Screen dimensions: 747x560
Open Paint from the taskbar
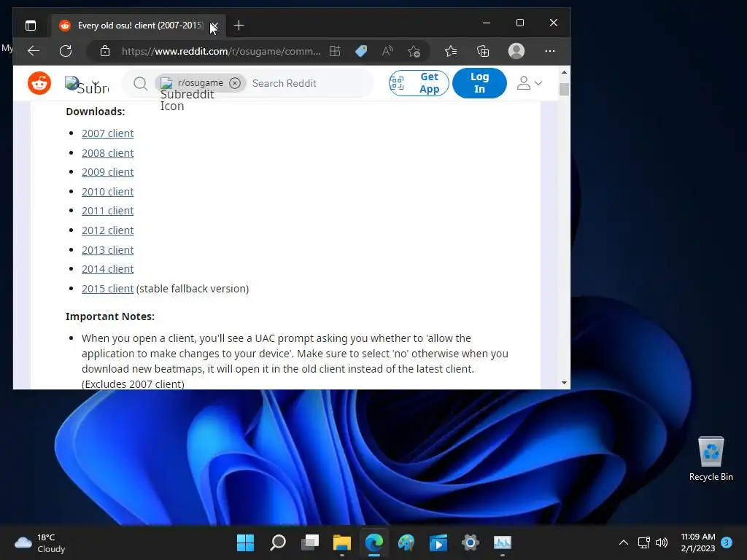pos(406,542)
